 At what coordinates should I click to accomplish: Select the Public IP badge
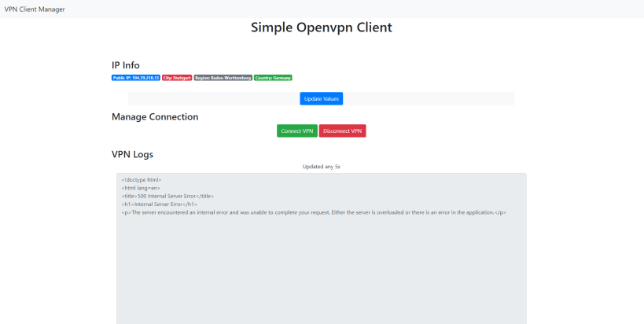pos(136,78)
